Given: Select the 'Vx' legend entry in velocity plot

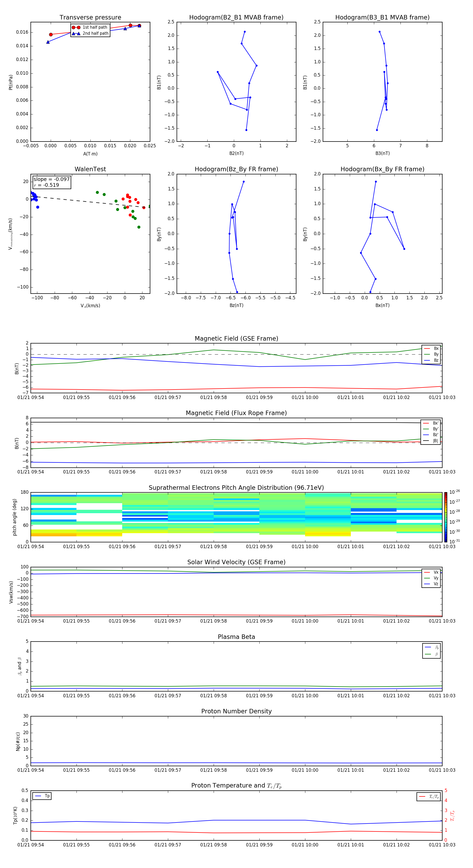Looking at the screenshot, I should pyautogui.click(x=431, y=572).
